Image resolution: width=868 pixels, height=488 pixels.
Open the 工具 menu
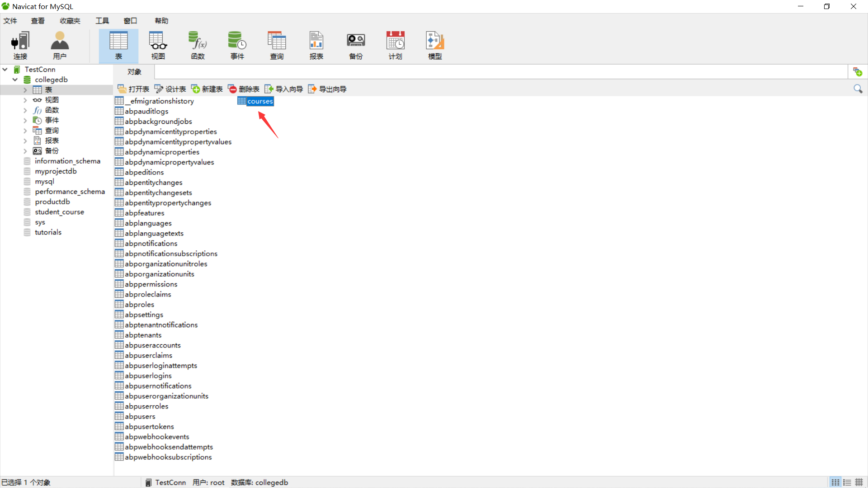click(102, 21)
